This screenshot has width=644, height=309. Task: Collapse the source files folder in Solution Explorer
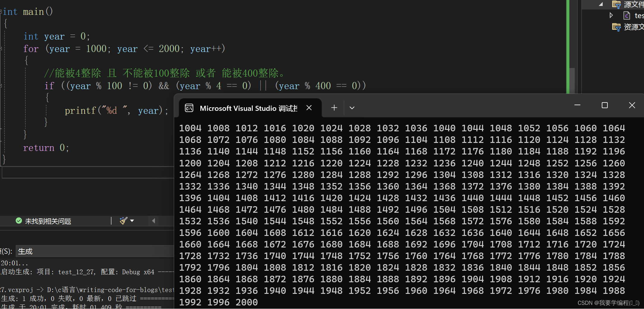coord(601,4)
